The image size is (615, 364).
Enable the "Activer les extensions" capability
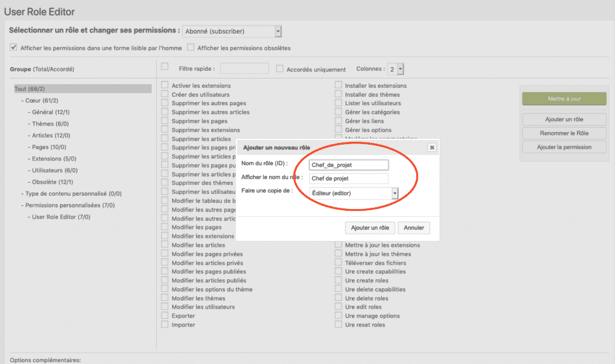[x=165, y=85]
